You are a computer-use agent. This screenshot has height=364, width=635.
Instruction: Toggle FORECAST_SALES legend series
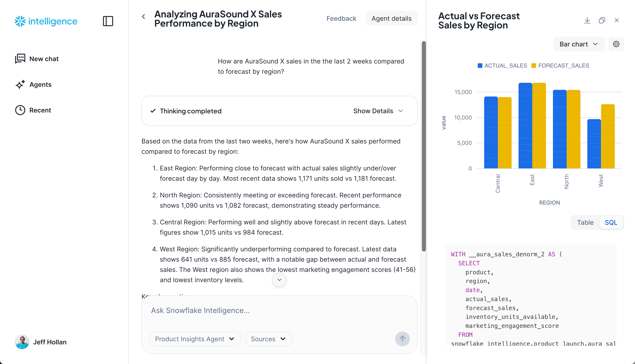pos(560,65)
